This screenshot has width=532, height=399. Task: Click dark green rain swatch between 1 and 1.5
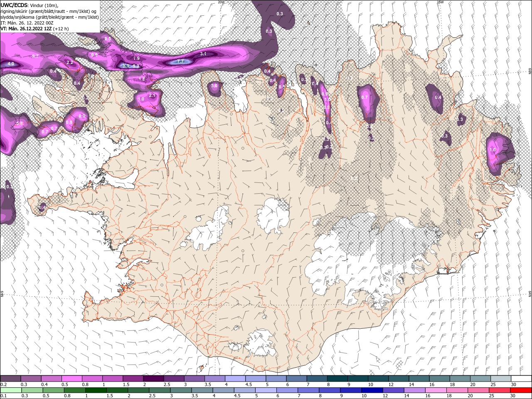click(96, 390)
